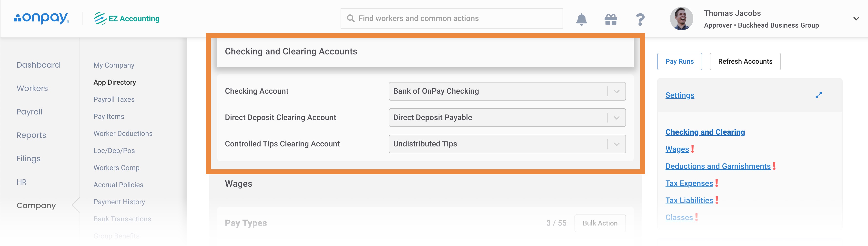The width and height of the screenshot is (868, 246).
Task: Click Thomas Jacobs profile avatar
Action: (681, 19)
